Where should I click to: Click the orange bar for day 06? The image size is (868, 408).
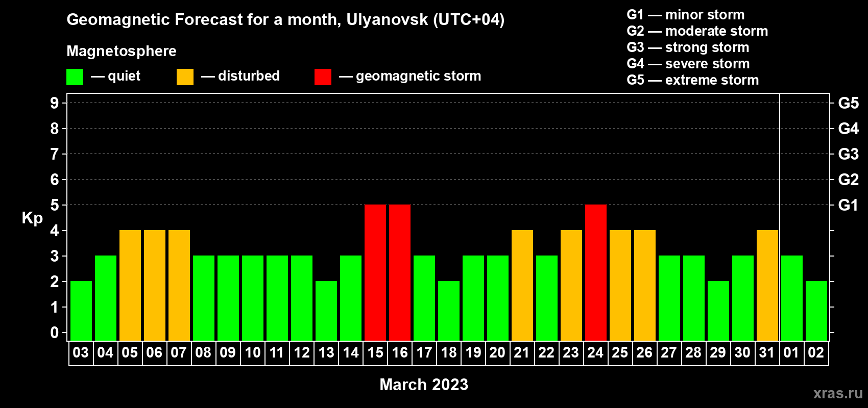tap(155, 285)
